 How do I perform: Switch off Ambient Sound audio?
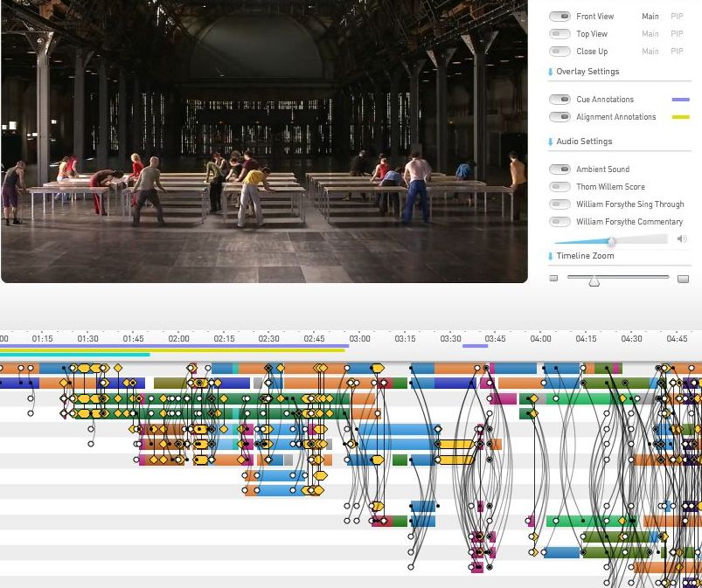point(560,169)
